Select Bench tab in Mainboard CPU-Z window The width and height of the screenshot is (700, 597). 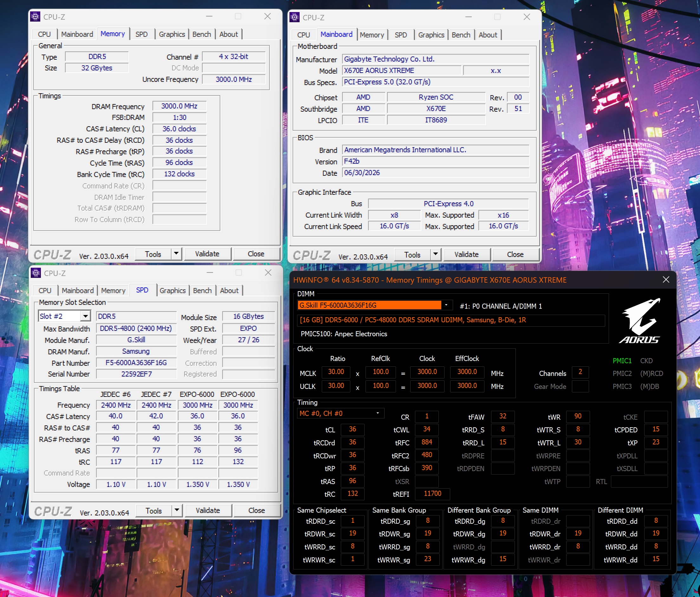(x=461, y=35)
